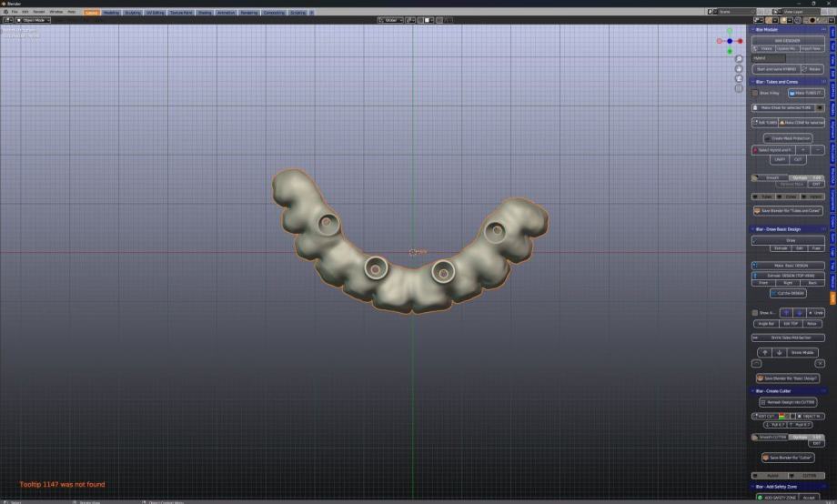837x504 pixels.
Task: Click the ADD SAFETY ZONE button
Action: click(x=777, y=498)
